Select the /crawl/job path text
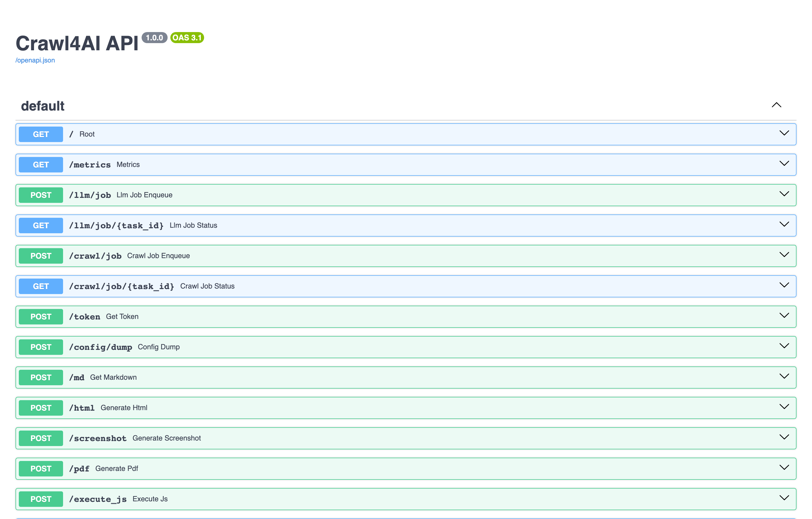 (x=95, y=256)
